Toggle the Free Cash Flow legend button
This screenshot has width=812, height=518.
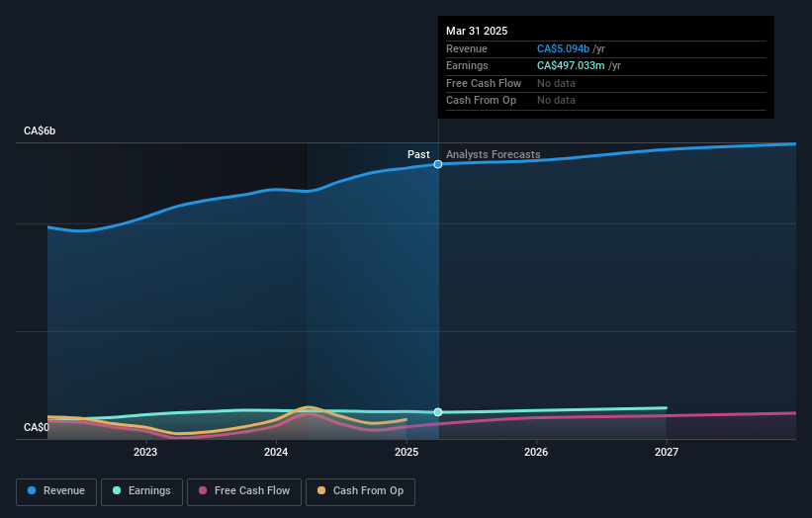click(244, 491)
